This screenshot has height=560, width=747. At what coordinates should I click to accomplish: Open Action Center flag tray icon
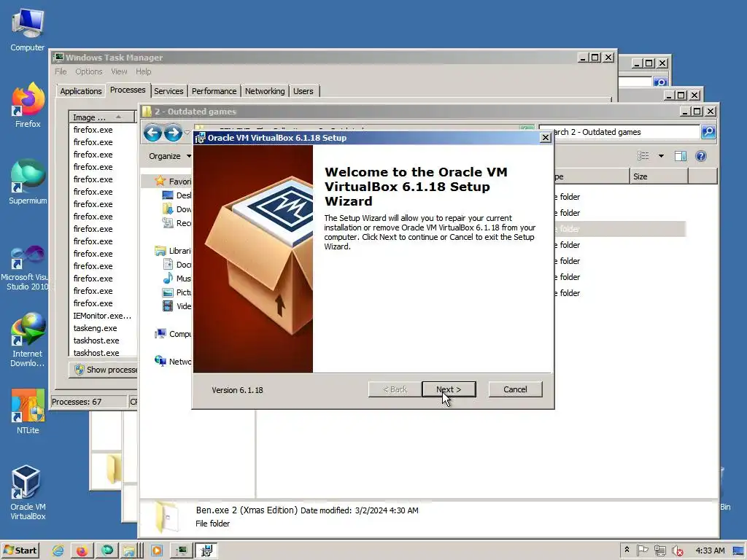click(642, 551)
